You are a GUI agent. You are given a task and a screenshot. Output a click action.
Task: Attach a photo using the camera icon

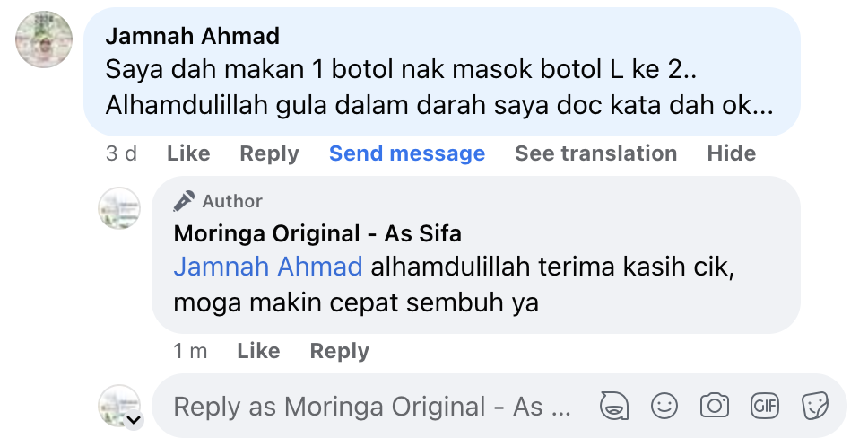click(x=715, y=407)
